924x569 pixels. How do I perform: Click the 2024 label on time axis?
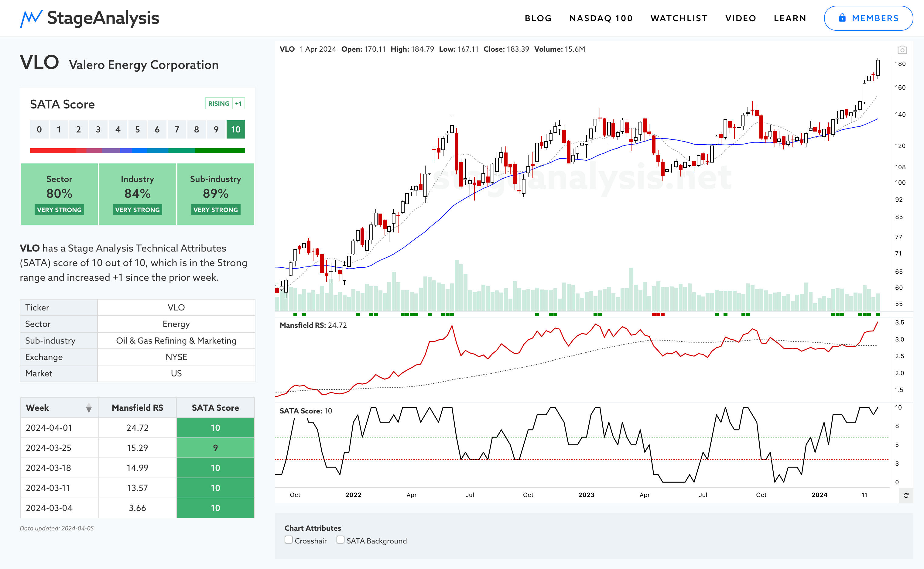[x=820, y=495]
